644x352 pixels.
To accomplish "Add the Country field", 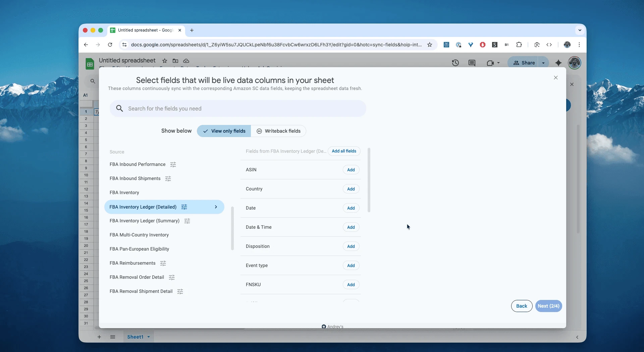I will point(351,189).
